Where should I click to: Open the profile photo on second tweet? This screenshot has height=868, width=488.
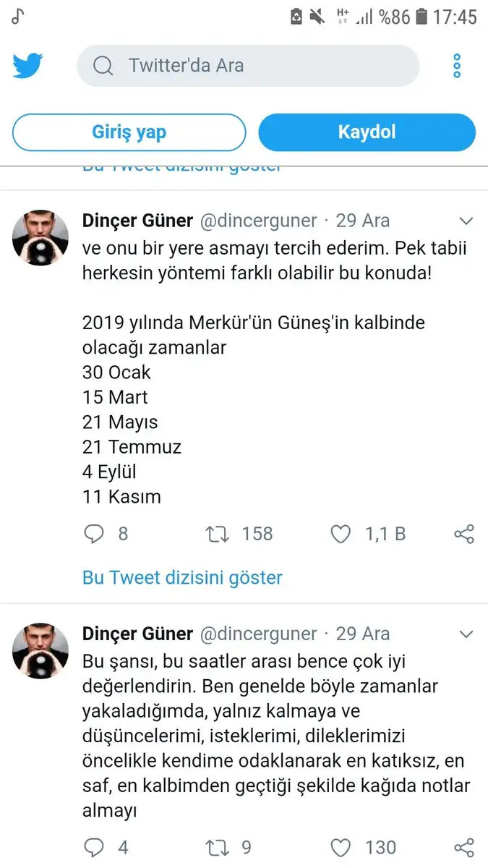click(x=41, y=650)
